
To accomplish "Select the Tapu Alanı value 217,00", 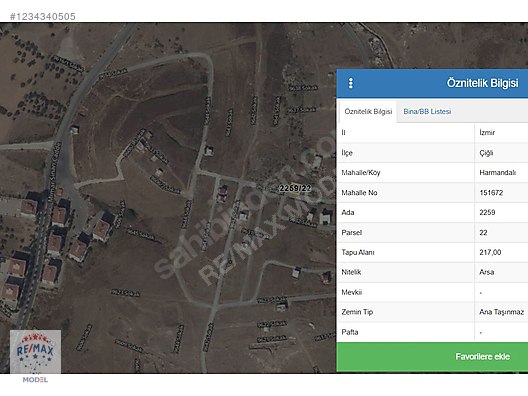I will click(x=490, y=252).
